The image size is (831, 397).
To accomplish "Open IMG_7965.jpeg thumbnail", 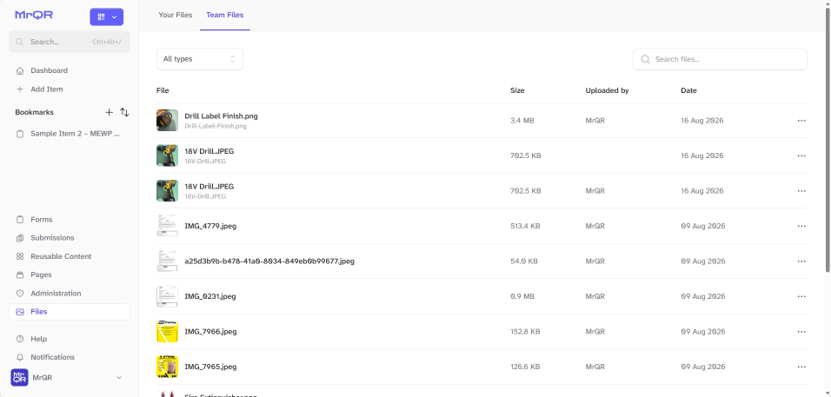I will (167, 367).
